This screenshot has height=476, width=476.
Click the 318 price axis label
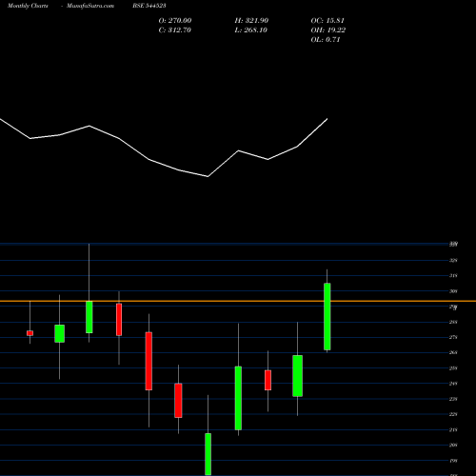[x=453, y=275]
